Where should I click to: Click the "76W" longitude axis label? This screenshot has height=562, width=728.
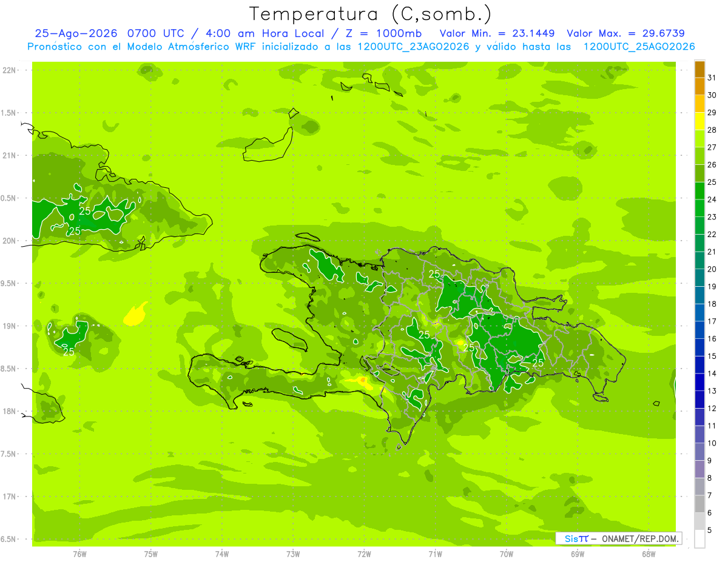tap(79, 554)
